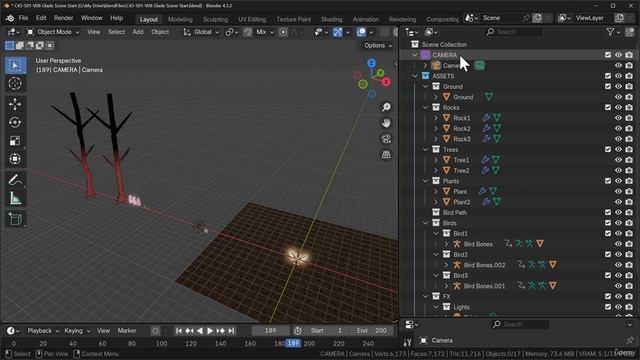Screen dimensions: 640x360
Task: Select the Rotate tool
Action: coord(15,122)
